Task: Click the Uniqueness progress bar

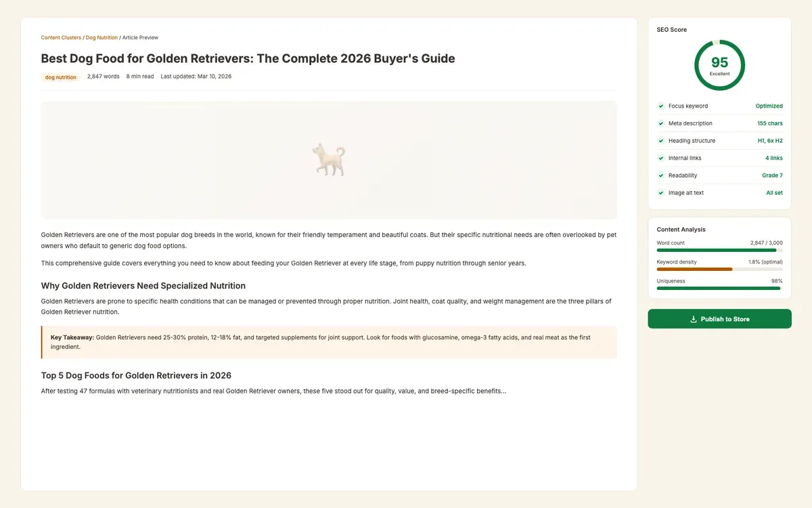Action: [x=718, y=287]
